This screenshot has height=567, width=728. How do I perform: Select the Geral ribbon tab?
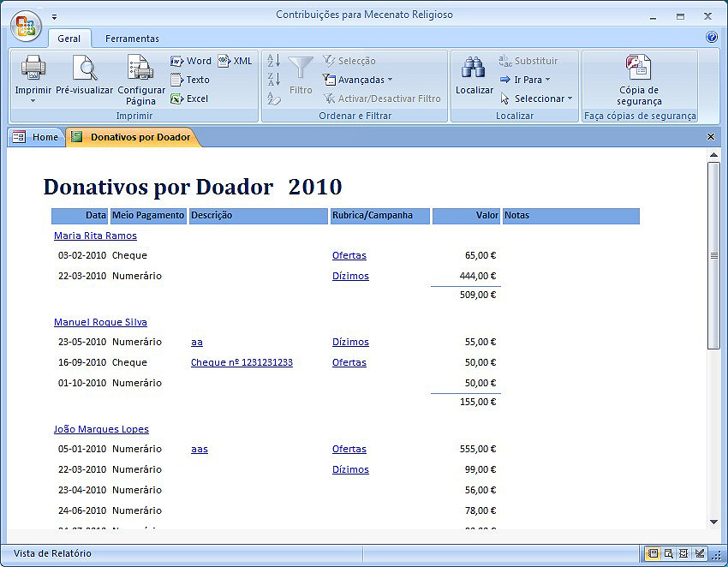(69, 39)
